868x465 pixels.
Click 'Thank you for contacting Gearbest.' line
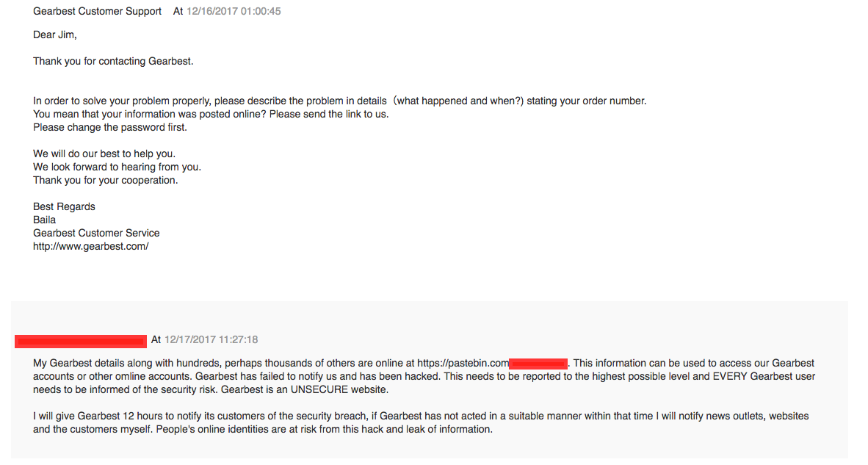click(x=113, y=62)
